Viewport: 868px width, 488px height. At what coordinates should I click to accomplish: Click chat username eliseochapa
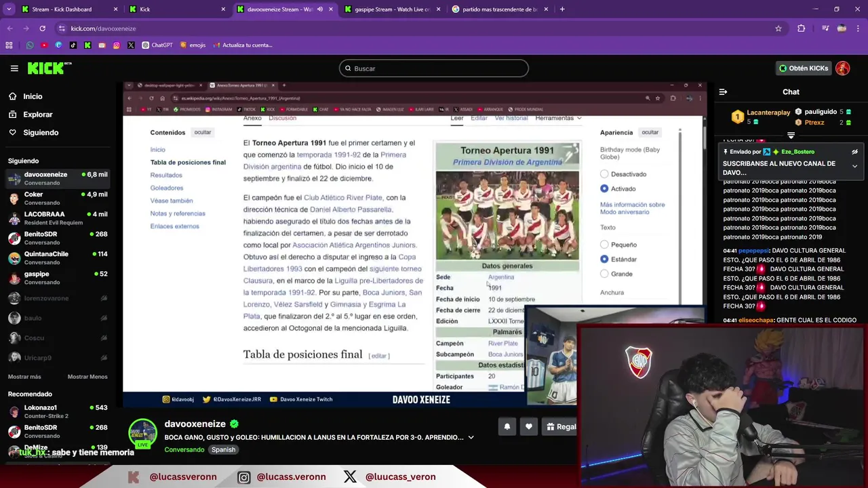pyautogui.click(x=755, y=321)
